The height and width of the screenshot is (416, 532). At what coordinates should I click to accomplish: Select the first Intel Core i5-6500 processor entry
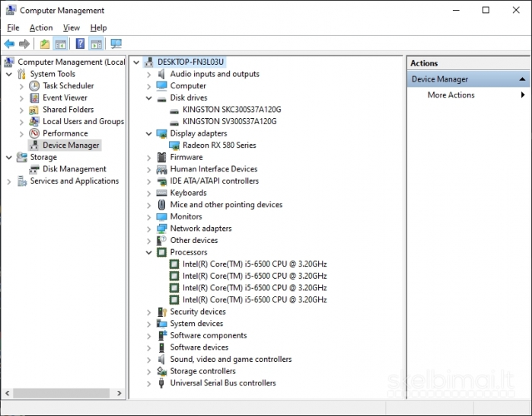pos(254,264)
